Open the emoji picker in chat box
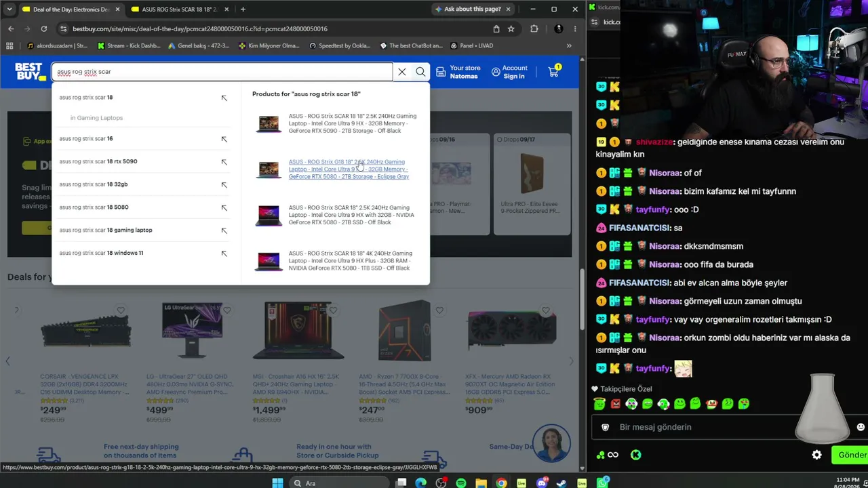 pyautogui.click(x=861, y=427)
